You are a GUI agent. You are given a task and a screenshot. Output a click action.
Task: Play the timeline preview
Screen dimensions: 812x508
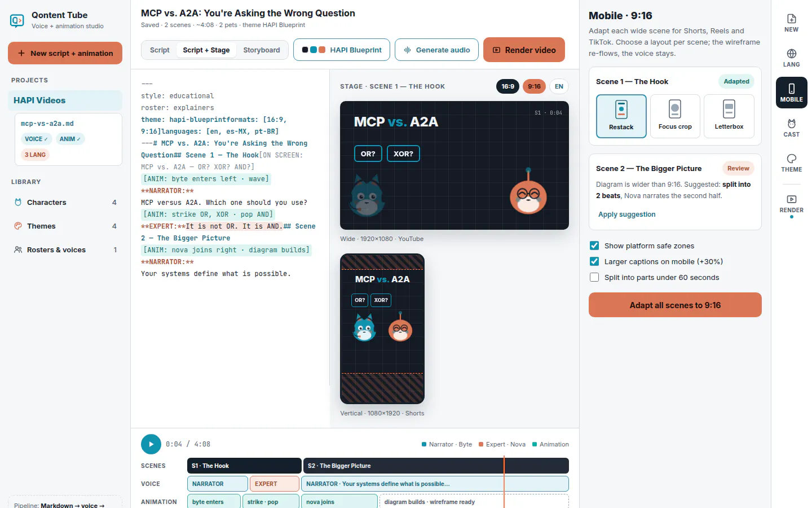click(151, 444)
